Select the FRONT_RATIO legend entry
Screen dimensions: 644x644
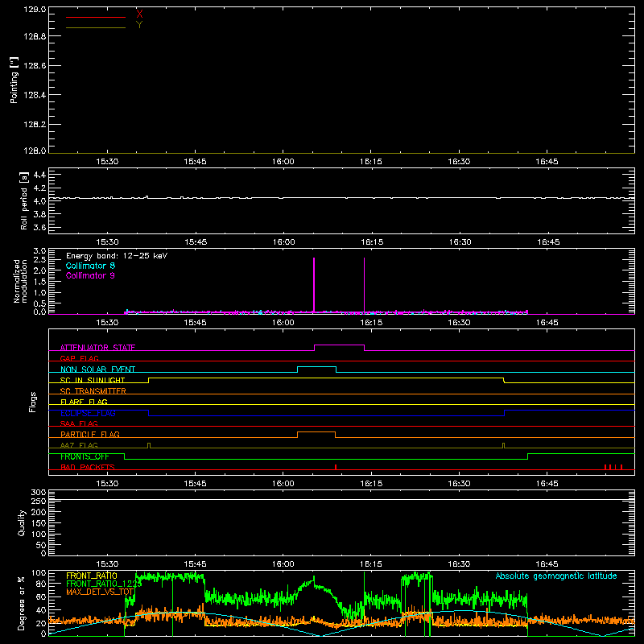tap(92, 576)
